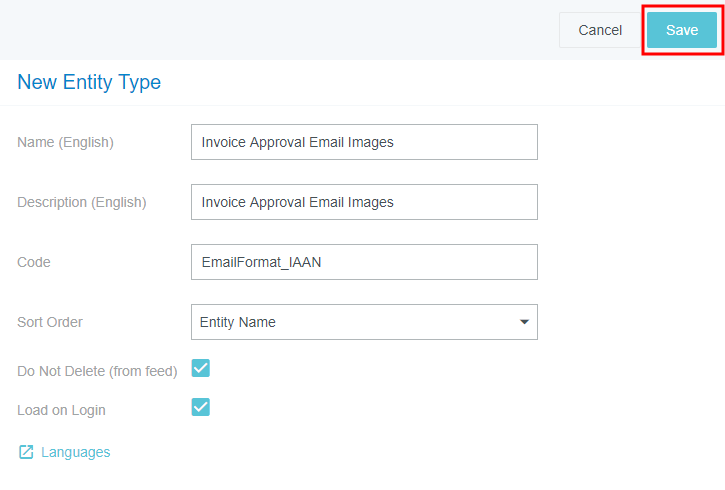Select the Entity Name value in Sort Order
The width and height of the screenshot is (725, 490).
[238, 322]
